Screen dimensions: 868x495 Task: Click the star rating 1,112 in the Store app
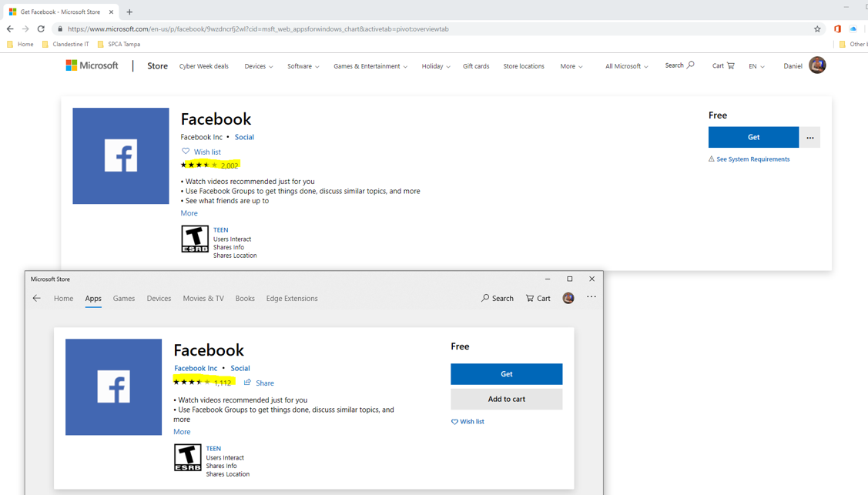pyautogui.click(x=203, y=382)
